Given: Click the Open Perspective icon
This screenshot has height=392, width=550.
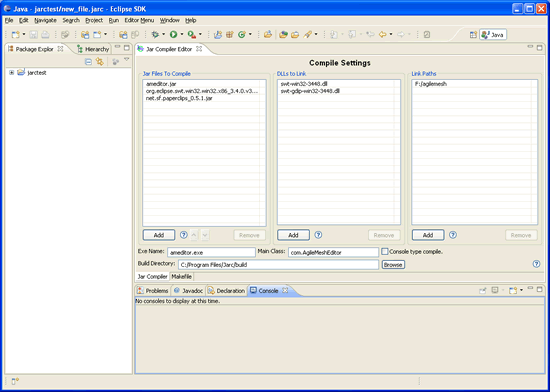Looking at the screenshot, I should [474, 34].
